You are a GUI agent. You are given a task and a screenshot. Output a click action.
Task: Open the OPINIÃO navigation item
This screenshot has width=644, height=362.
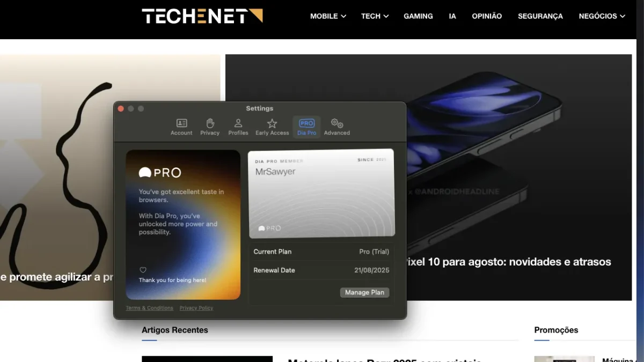[x=487, y=16]
